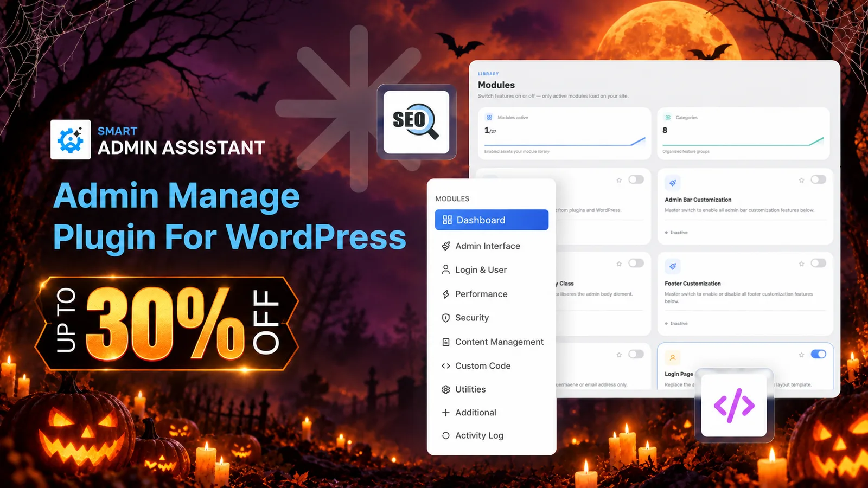Click the '1/27' modules active value
This screenshot has height=488, width=868.
490,130
